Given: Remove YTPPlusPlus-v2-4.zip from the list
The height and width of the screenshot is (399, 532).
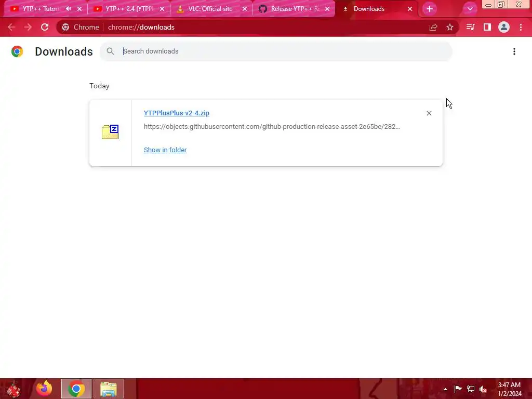Looking at the screenshot, I should click(429, 113).
